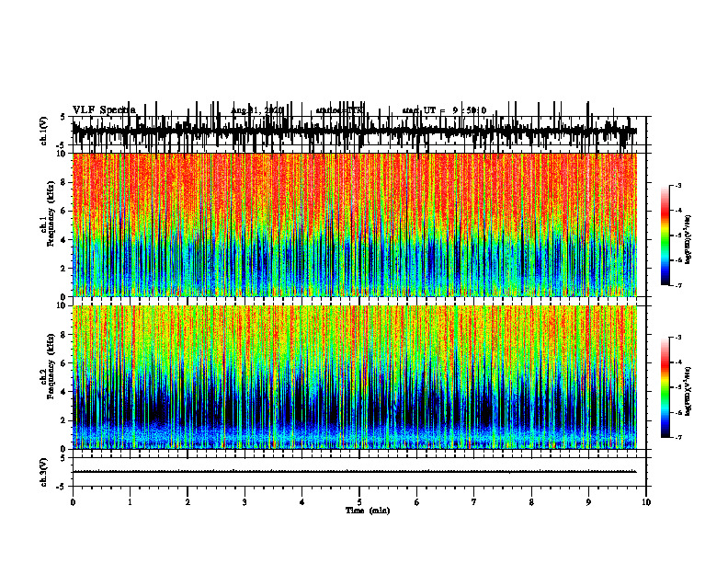
Task: Click the flat ch.3 voltage trace
Action: click(x=355, y=472)
